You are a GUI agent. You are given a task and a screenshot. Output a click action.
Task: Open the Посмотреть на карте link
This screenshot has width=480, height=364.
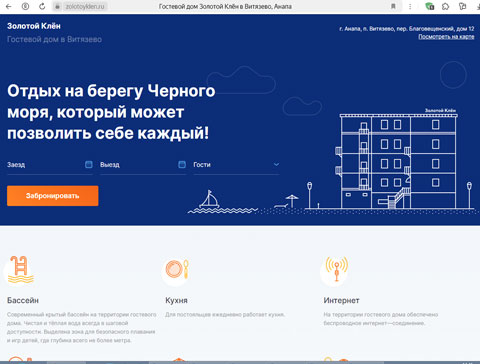[x=446, y=37]
